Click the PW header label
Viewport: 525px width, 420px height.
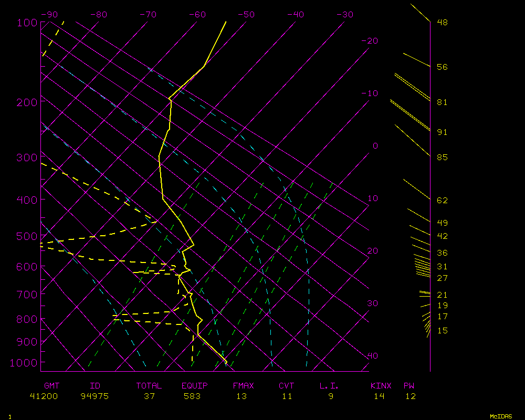pyautogui.click(x=409, y=386)
